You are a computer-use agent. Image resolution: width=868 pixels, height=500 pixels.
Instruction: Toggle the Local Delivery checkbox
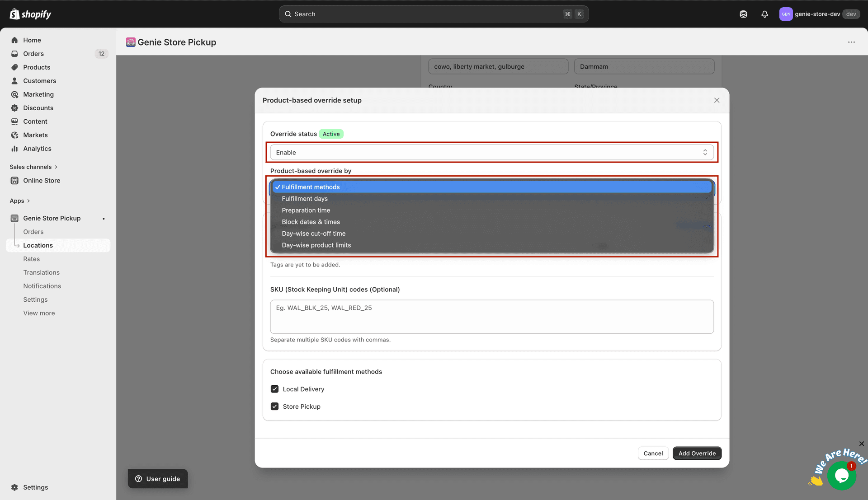[x=274, y=389]
